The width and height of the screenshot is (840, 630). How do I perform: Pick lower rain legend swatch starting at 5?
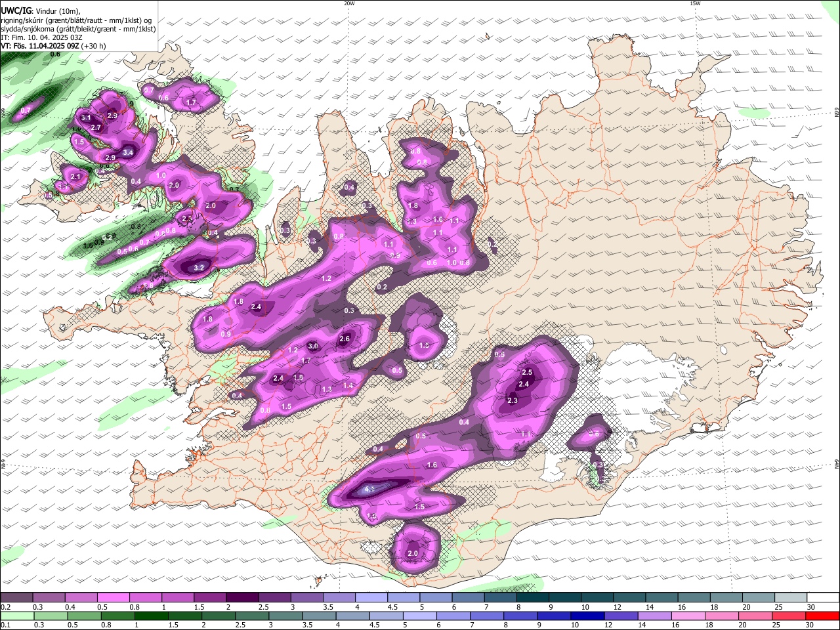tap(419, 616)
